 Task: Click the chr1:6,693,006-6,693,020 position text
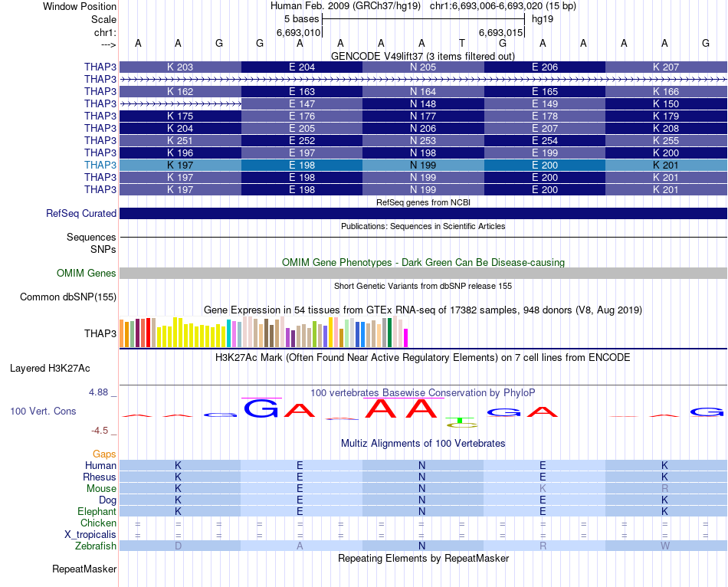(x=503, y=6)
